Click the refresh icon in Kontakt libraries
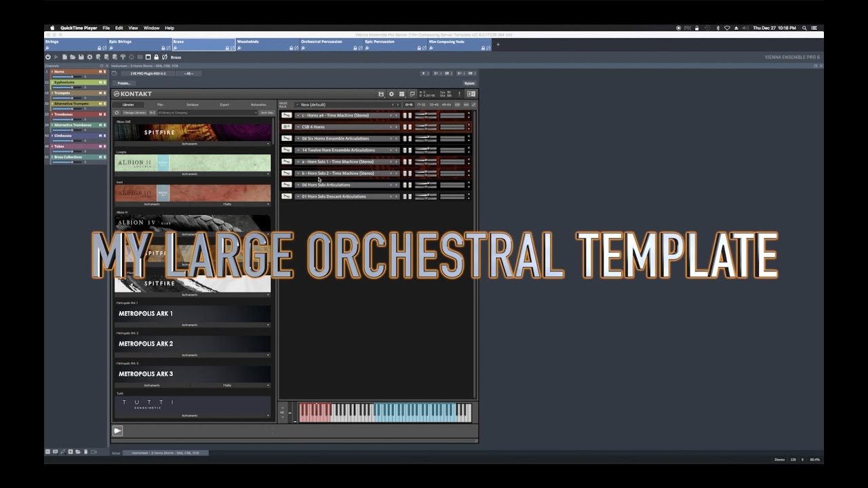This screenshot has width=868, height=488. pyautogui.click(x=117, y=113)
